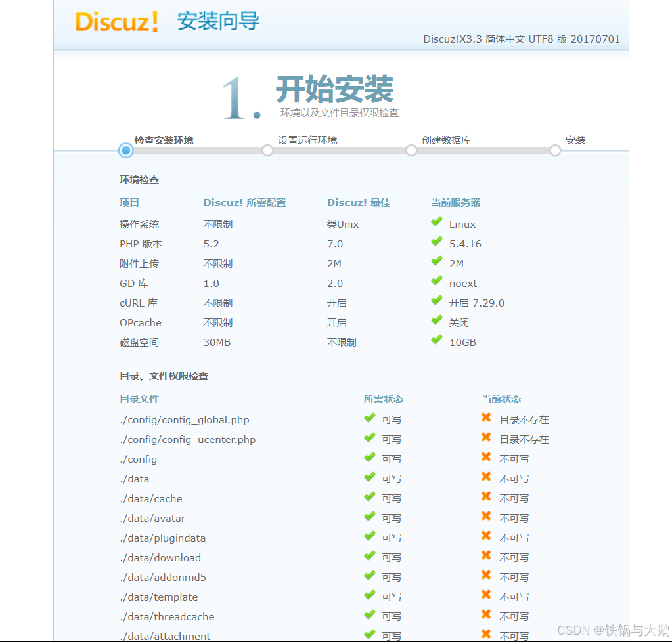Click the green check for config_ucenter.php 可写

pyautogui.click(x=369, y=437)
